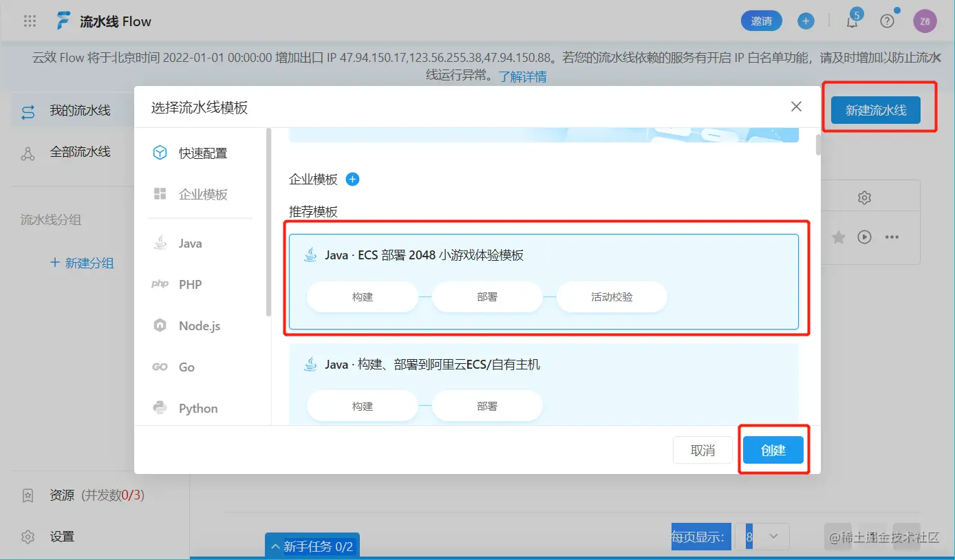Open the Z6 user avatar menu

(925, 21)
